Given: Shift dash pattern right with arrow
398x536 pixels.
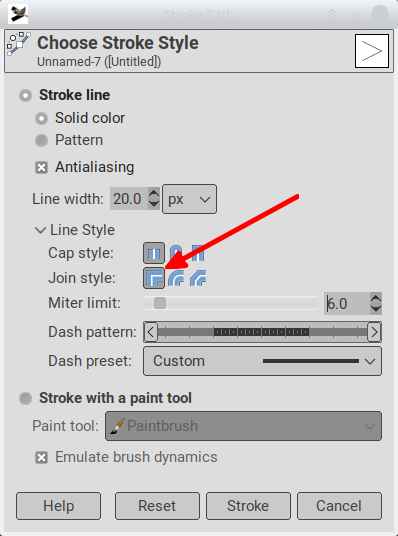Looking at the screenshot, I should [x=374, y=332].
